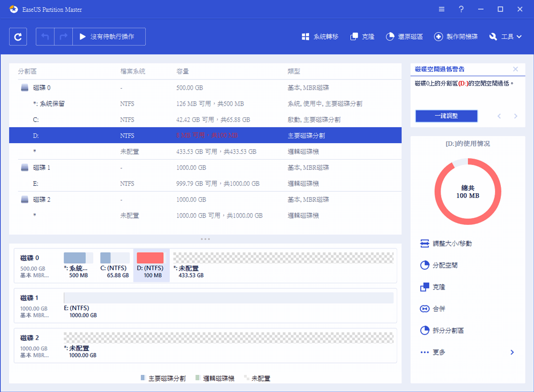Select C: (NTFS) 65.88 GB block in disk map
This screenshot has width=534, height=392.
(x=115, y=265)
